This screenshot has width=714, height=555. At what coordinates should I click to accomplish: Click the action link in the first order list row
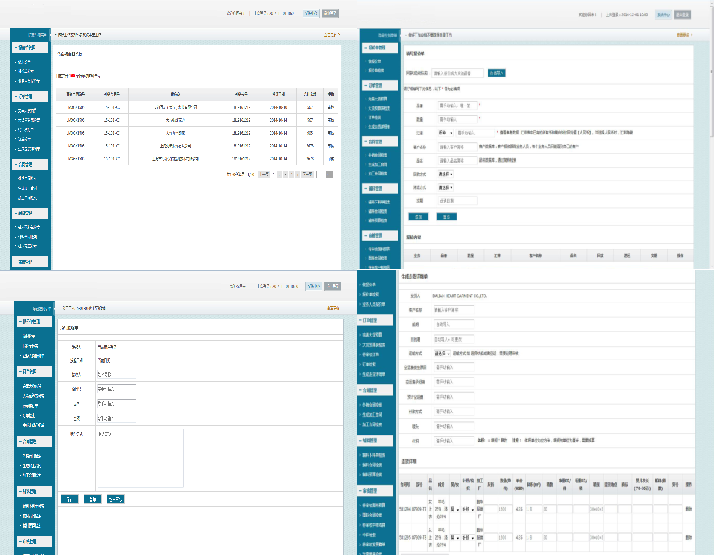click(331, 106)
